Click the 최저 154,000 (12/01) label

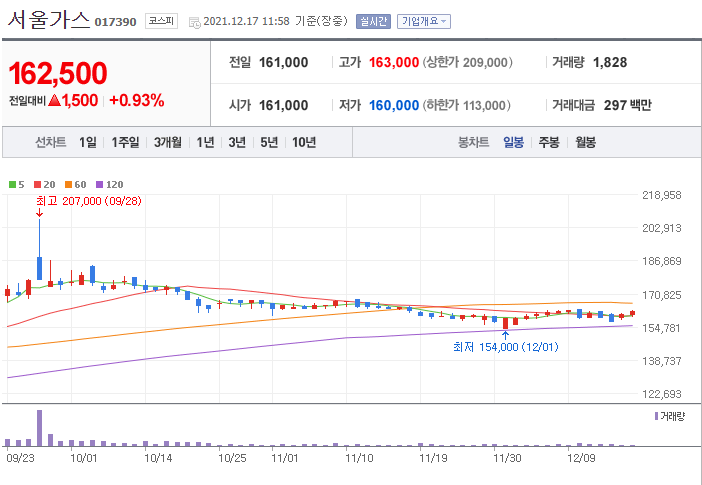point(506,347)
